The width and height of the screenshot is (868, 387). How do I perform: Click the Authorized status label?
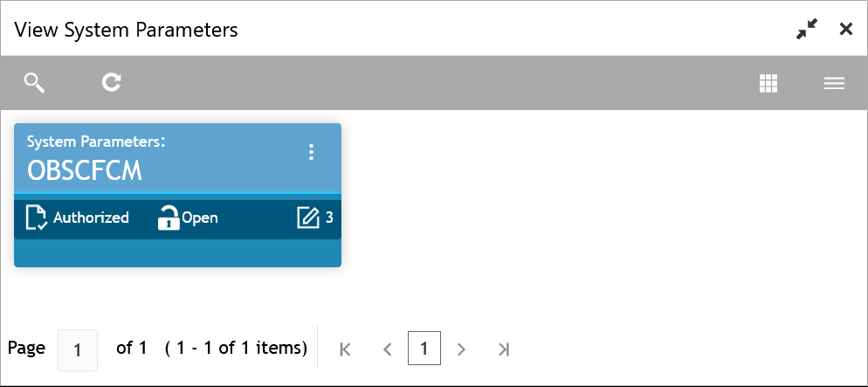pyautogui.click(x=91, y=218)
